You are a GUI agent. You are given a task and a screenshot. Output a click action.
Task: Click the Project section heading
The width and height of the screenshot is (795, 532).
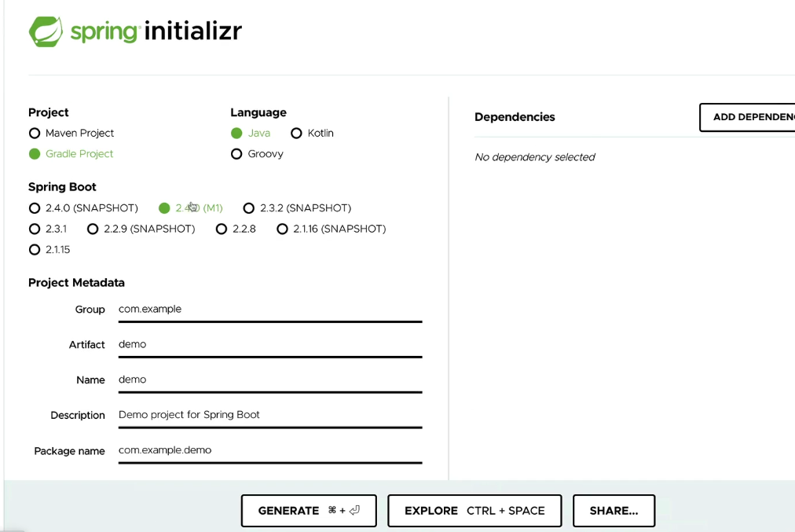point(49,112)
